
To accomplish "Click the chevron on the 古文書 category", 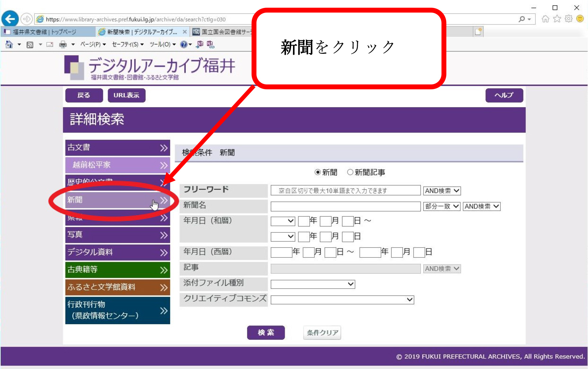I will pyautogui.click(x=164, y=148).
